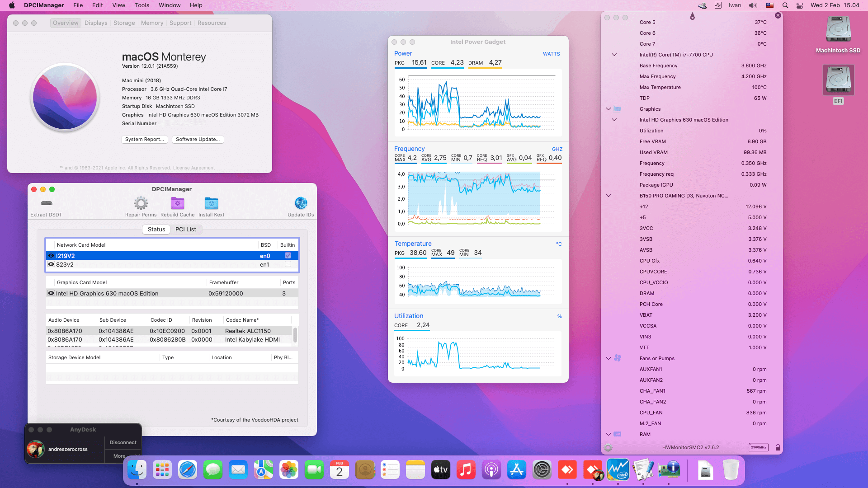Click the audio device list scrollbar
The image size is (868, 488).
[x=295, y=335]
